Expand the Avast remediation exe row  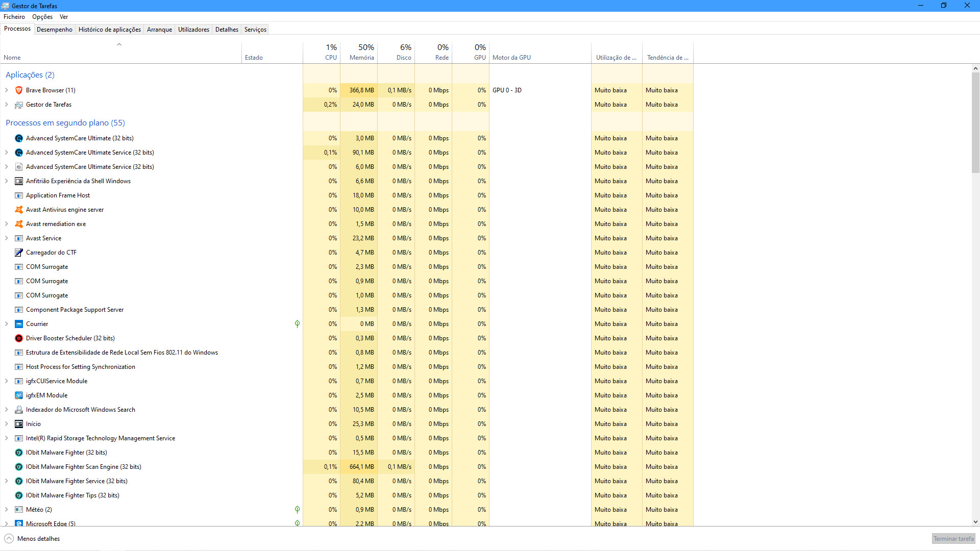coord(7,224)
